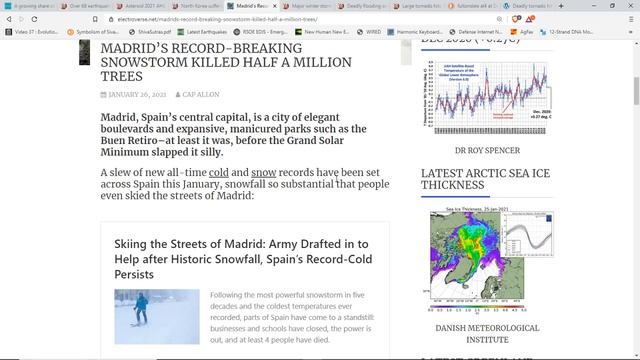This screenshot has height=360, width=640.
Task: Click the skier in snow thumbnail
Action: [157, 317]
